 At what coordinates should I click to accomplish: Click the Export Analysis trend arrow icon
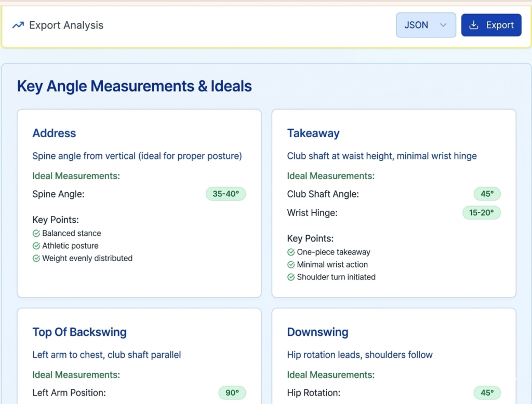pyautogui.click(x=18, y=25)
